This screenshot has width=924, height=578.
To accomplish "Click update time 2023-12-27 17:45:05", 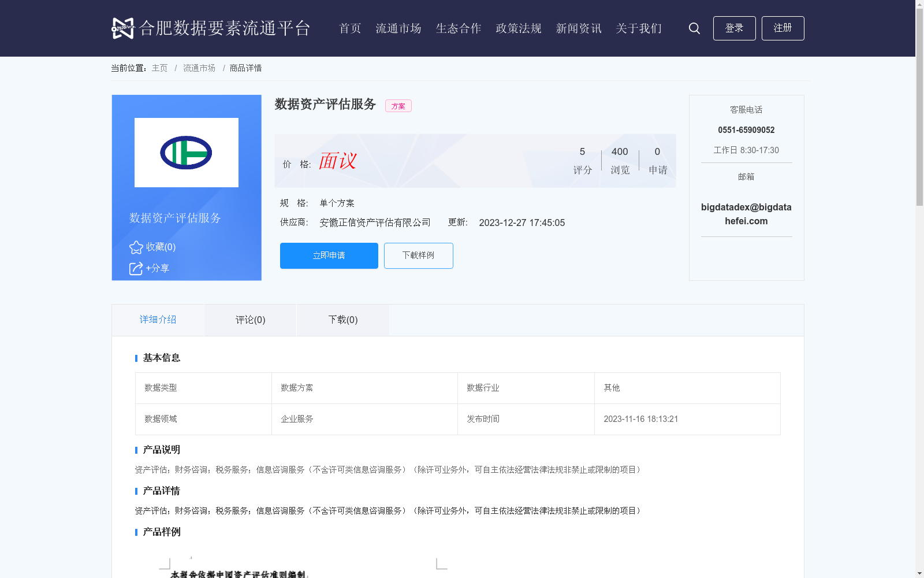I will pos(522,223).
